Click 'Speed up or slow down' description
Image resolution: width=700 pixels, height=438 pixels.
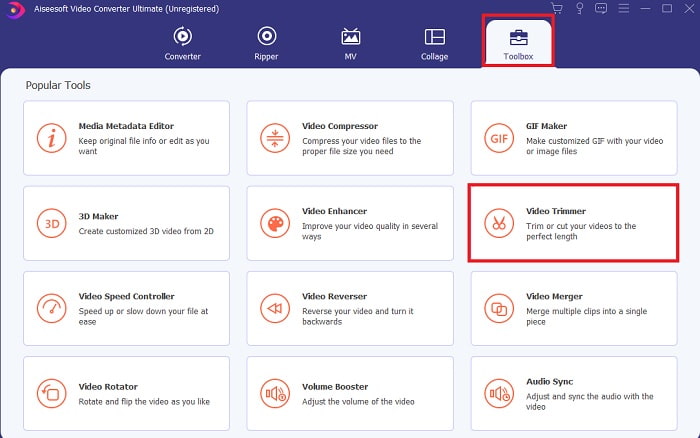coord(143,316)
